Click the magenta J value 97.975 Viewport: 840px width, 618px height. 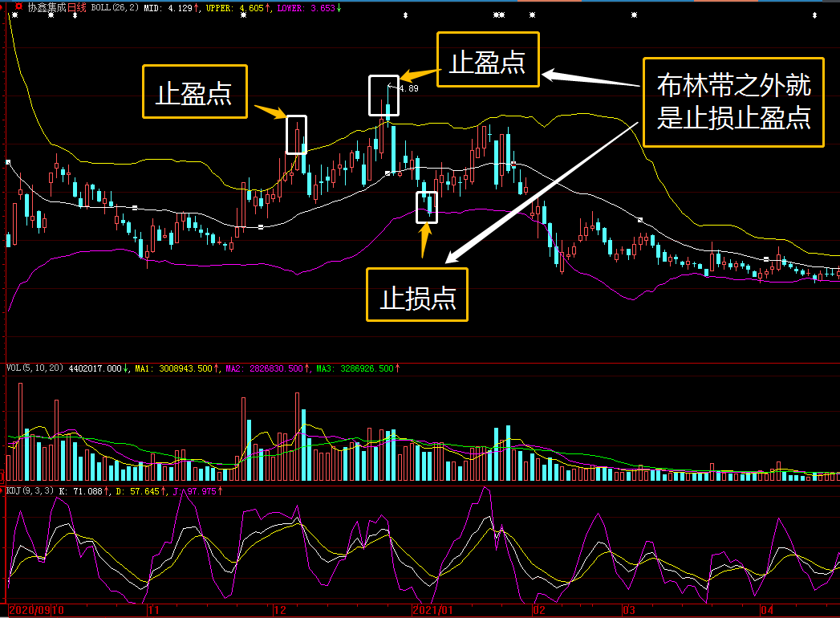201,491
